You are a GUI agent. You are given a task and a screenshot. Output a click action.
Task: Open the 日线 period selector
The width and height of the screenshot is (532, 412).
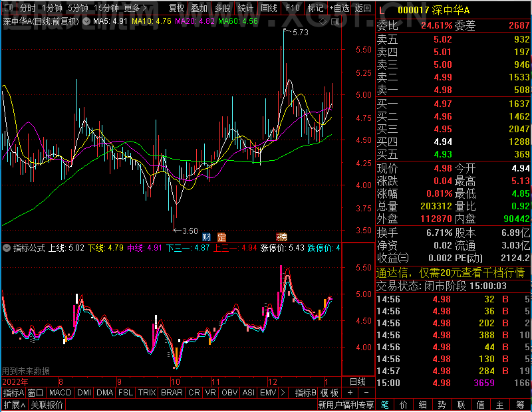358,382
